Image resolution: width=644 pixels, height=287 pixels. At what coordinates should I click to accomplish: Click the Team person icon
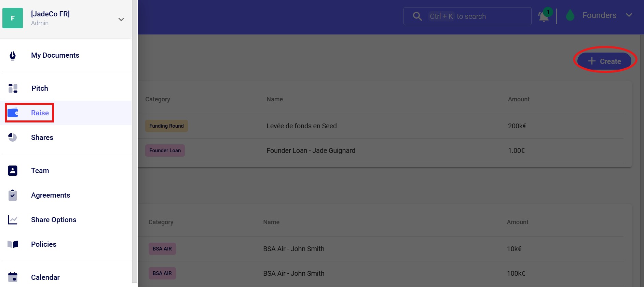point(13,171)
